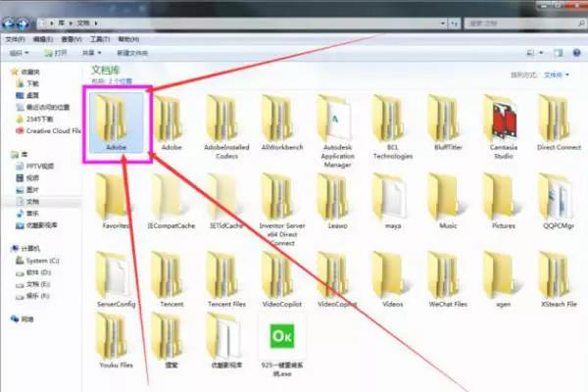Viewport: 588px width, 392px height.
Task: Open the Videos folder
Action: pyautogui.click(x=393, y=280)
